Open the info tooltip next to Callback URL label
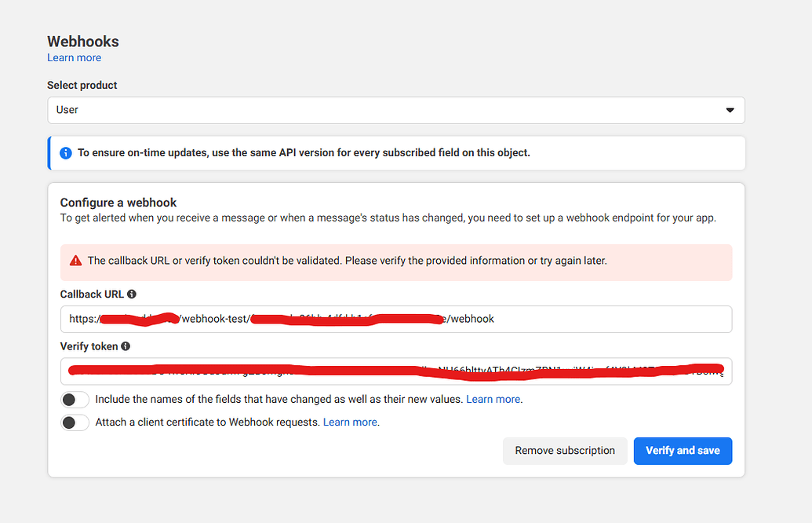812x523 pixels. tap(131, 294)
